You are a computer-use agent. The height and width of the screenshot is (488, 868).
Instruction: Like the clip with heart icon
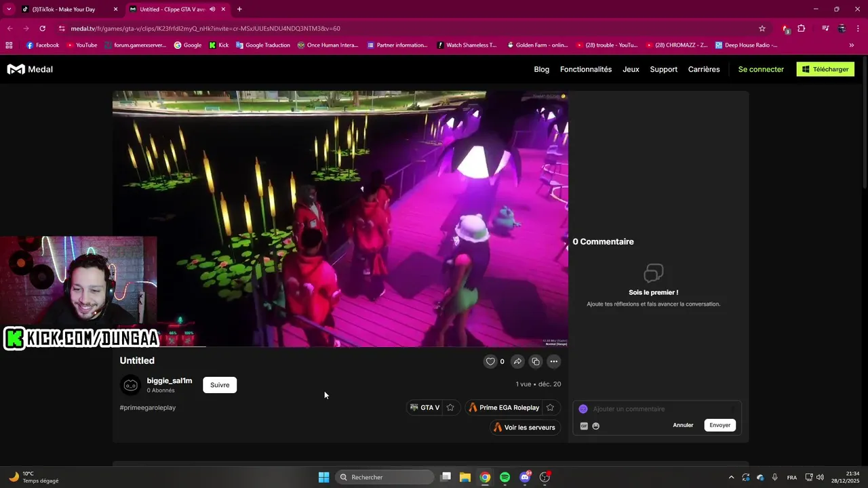[x=490, y=361]
